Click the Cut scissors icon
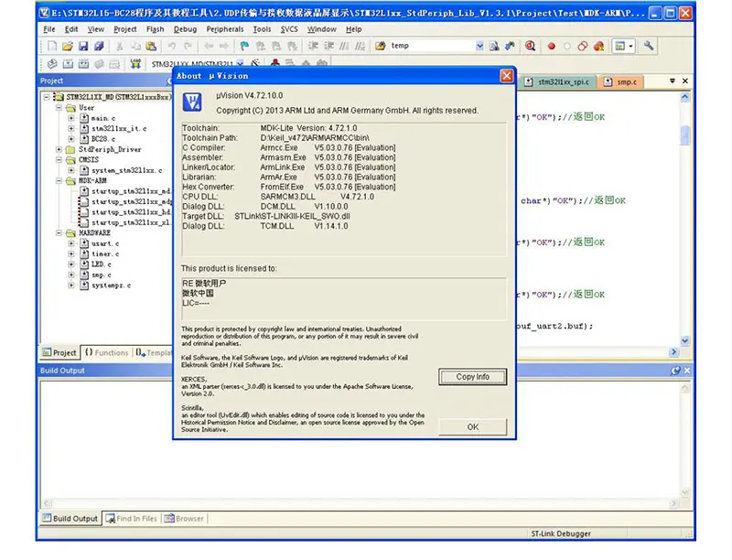This screenshot has height=560, width=732. [x=120, y=46]
